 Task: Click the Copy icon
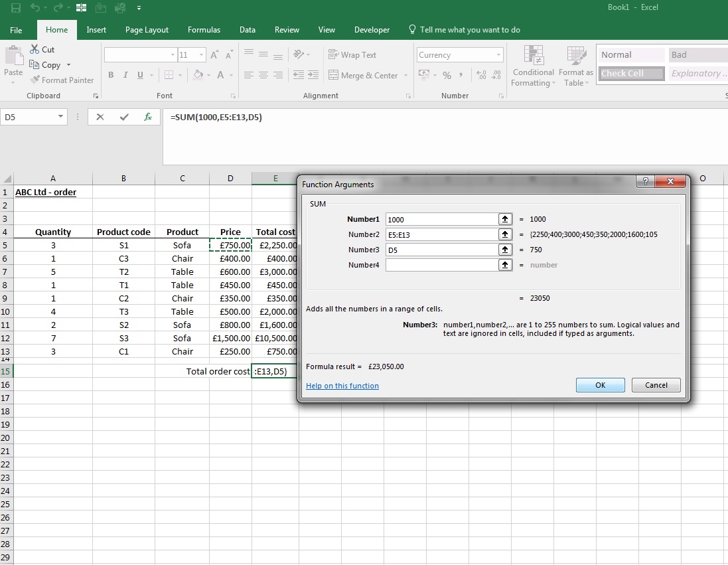tap(34, 64)
